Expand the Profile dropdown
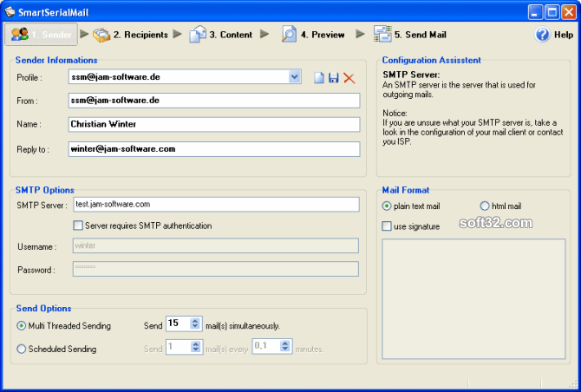 (x=295, y=77)
